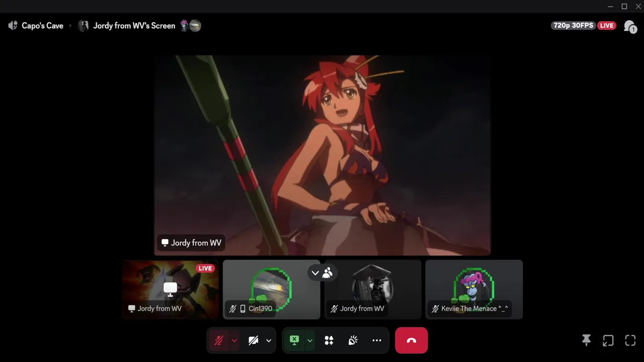This screenshot has height=362, width=644.
Task: Stop screen sharing button
Action: (x=294, y=340)
